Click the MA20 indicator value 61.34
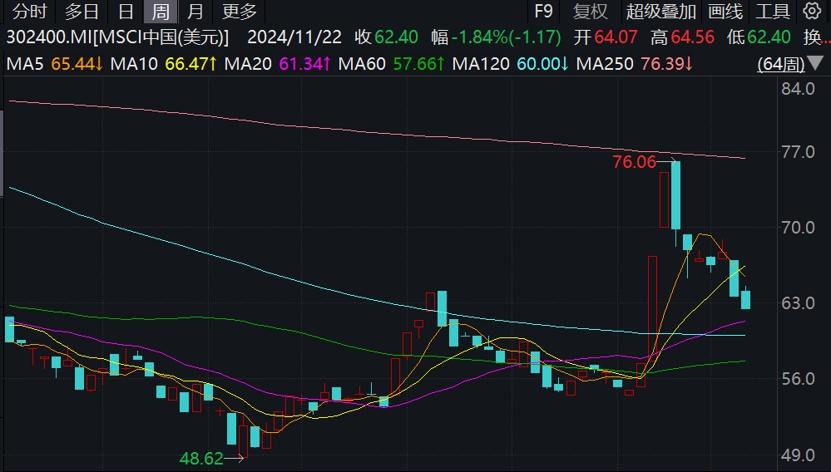Viewport: 831px width, 472px height. 305,64
